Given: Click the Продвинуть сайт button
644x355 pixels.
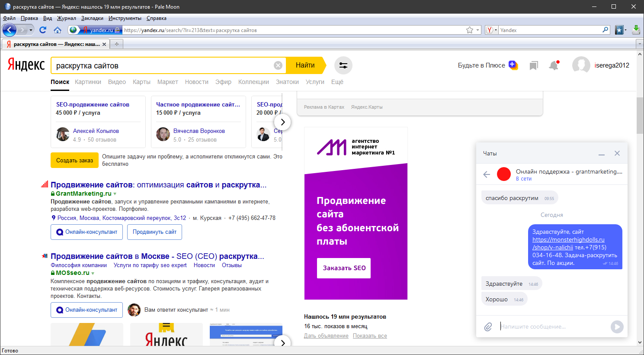Looking at the screenshot, I should coord(155,232).
